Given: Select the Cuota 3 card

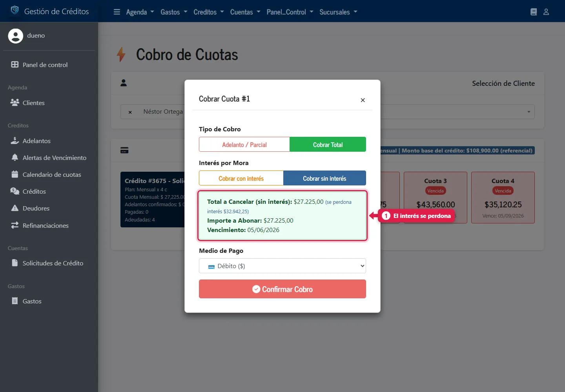Looking at the screenshot, I should (436, 198).
